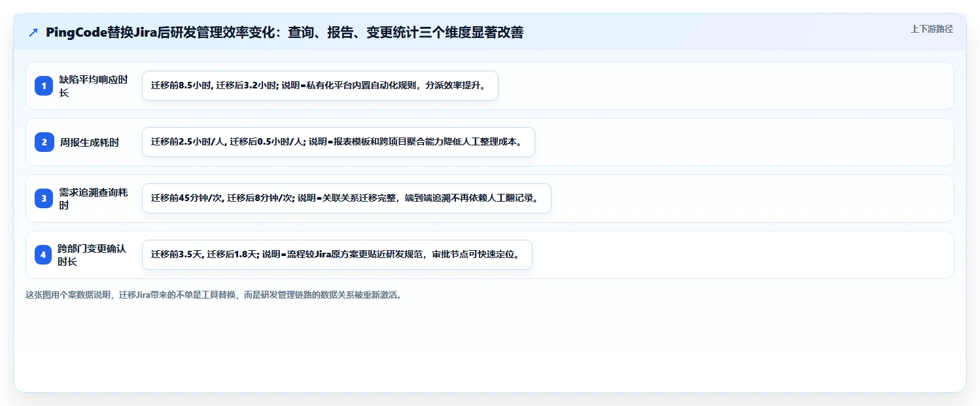Click the footer note starting with 这张图用个案数据说明
980x406 pixels.
click(x=213, y=295)
